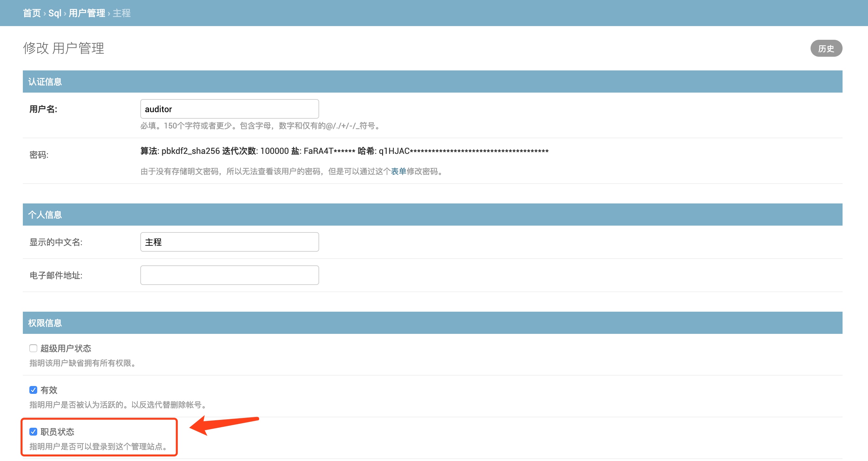This screenshot has height=461, width=868.
Task: Click the 职员状态 label text
Action: click(x=57, y=432)
